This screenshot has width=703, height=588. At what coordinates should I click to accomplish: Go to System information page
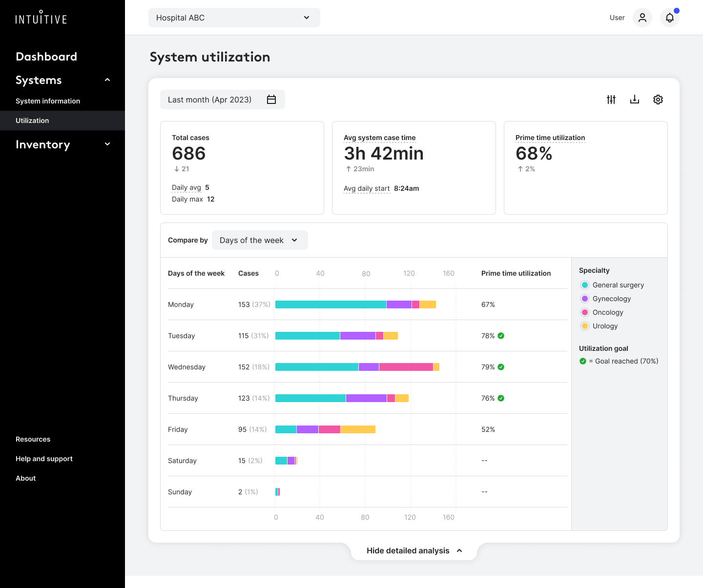coord(48,101)
